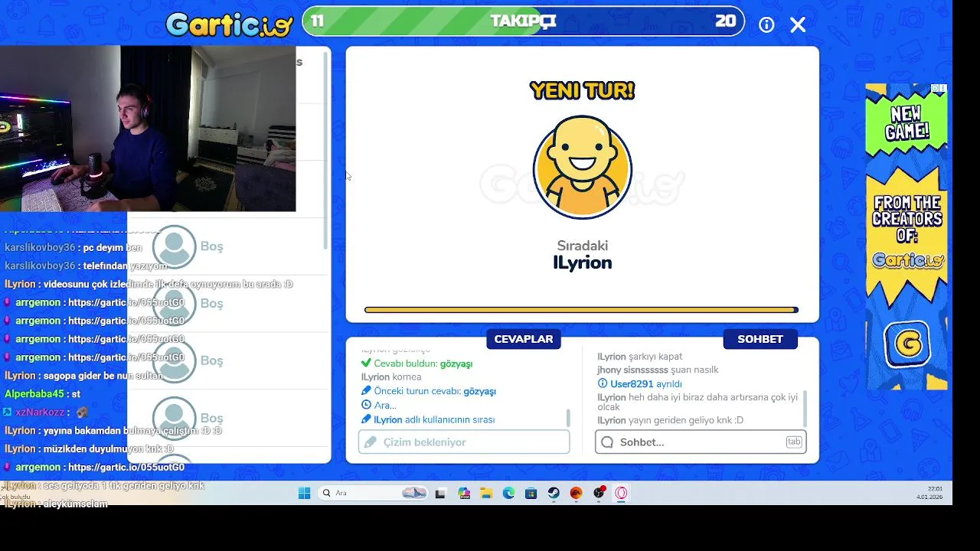980x551 pixels.
Task: Click the round timer bar under ILyrion
Action: pyautogui.click(x=581, y=310)
